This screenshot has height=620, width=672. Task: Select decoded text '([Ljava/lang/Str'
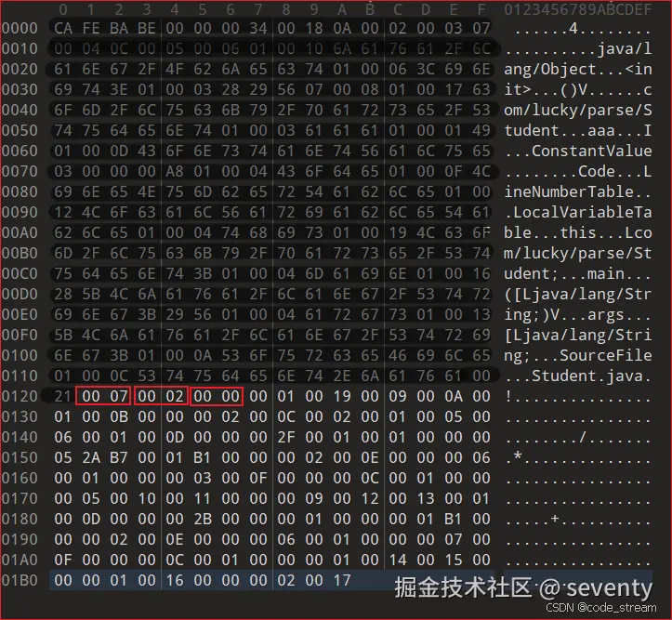[578, 294]
